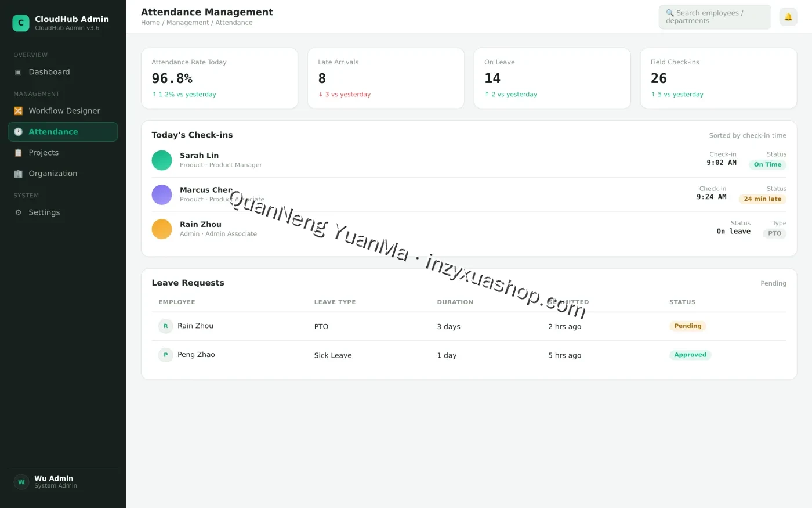Click the PTO leave type cell for Rain Zhou
The image size is (812, 508).
click(321, 327)
